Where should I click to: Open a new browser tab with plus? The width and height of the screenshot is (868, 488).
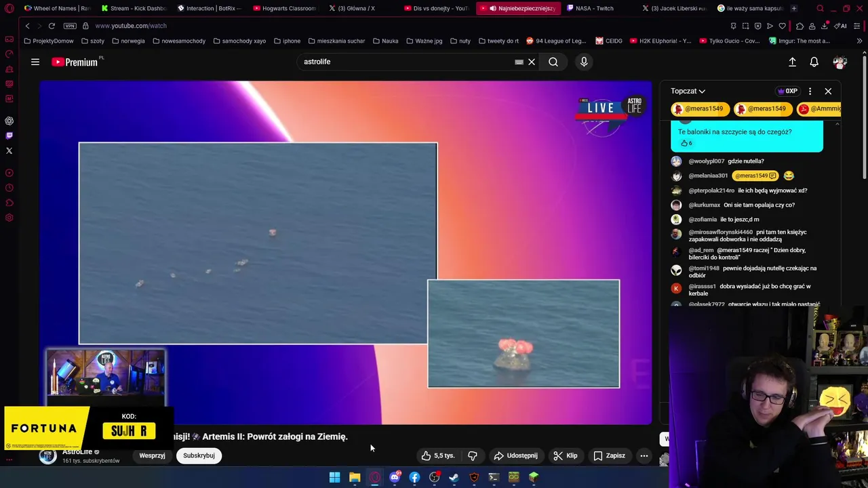pyautogui.click(x=793, y=8)
